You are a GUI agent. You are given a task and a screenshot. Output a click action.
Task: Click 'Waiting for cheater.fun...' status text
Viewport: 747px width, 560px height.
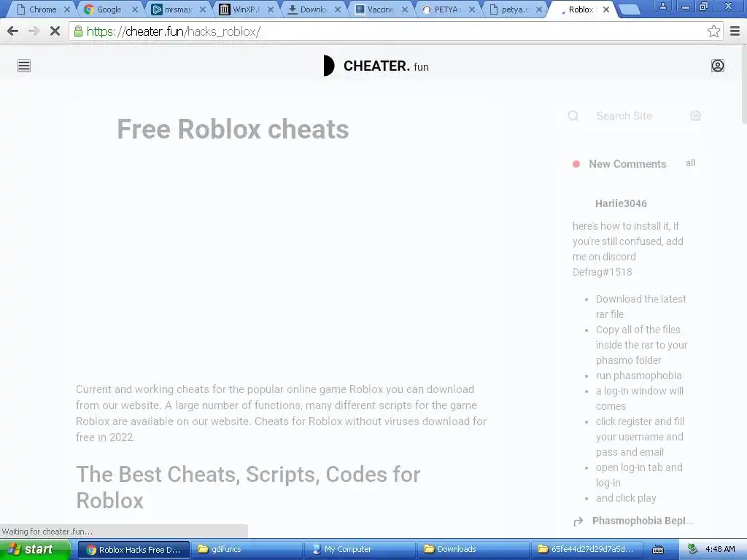coord(47,532)
